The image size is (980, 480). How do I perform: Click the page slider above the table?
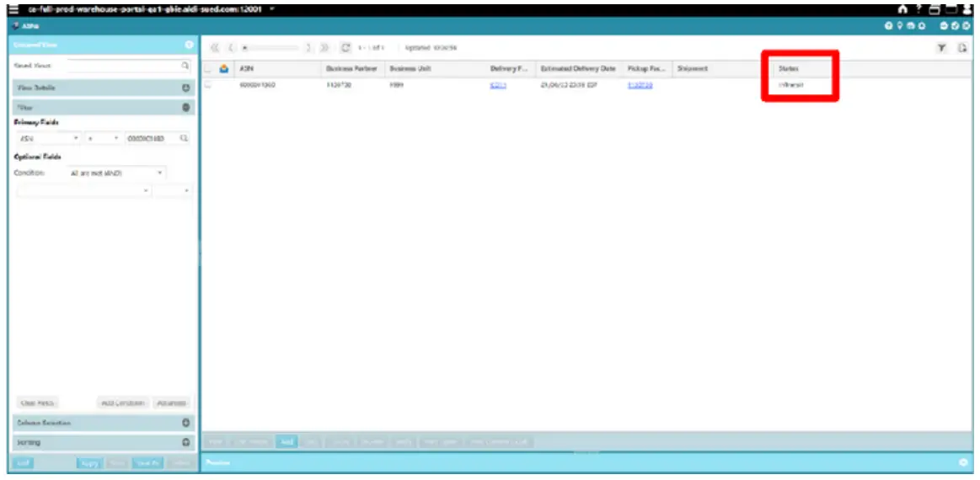coord(270,48)
